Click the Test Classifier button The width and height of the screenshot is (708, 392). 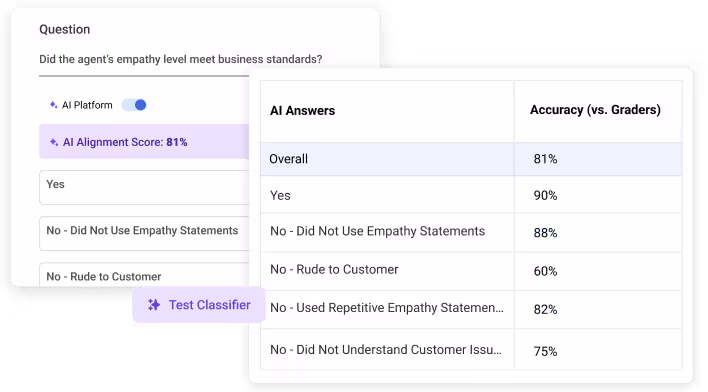(x=199, y=305)
